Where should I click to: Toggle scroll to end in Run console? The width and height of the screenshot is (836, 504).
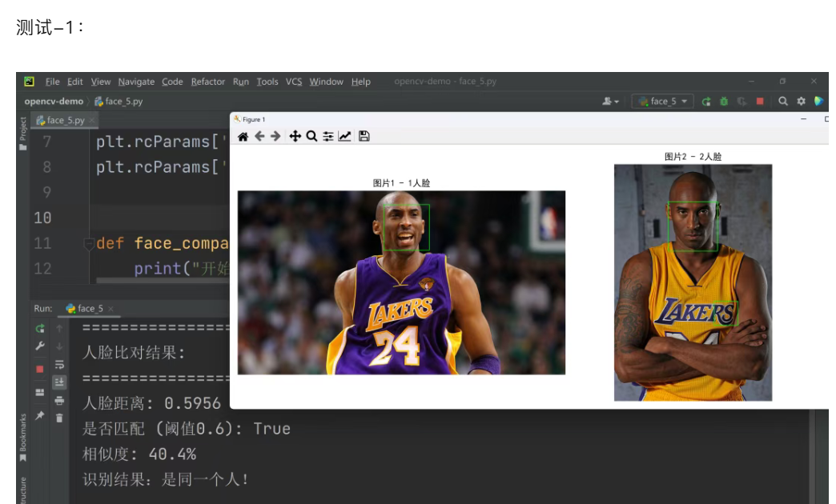(x=59, y=382)
